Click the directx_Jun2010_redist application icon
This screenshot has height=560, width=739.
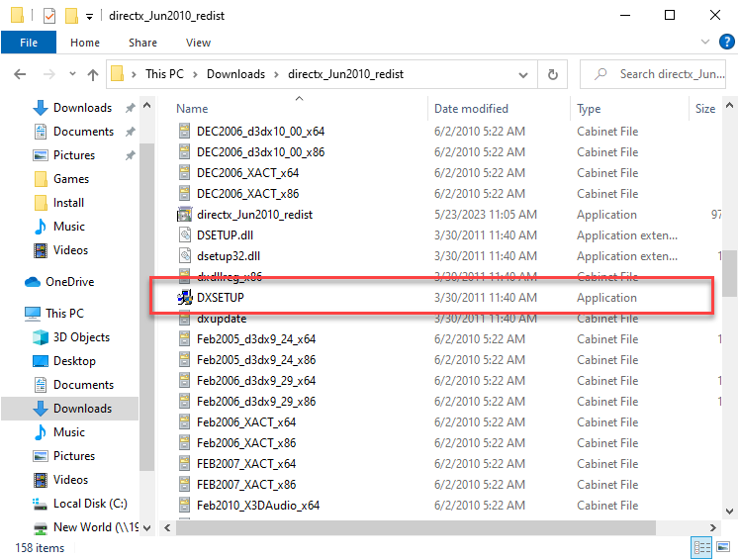(x=184, y=215)
